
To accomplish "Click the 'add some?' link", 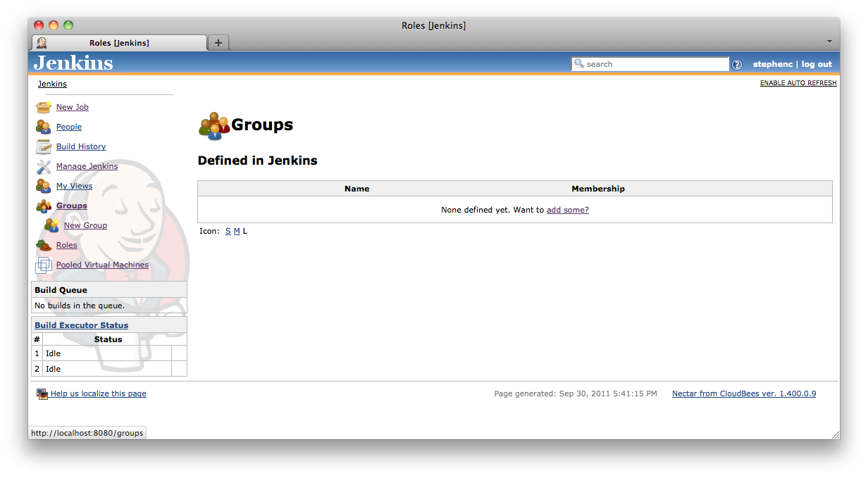I will [x=568, y=210].
